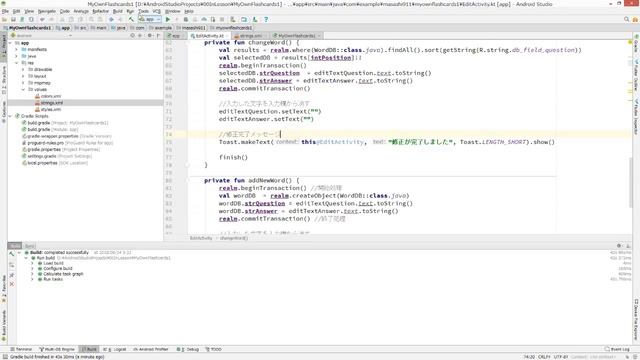Viewport: 640px width, 360px height.
Task: Select proguard-rules.pro in Gradle Scripts
Action: point(46,143)
